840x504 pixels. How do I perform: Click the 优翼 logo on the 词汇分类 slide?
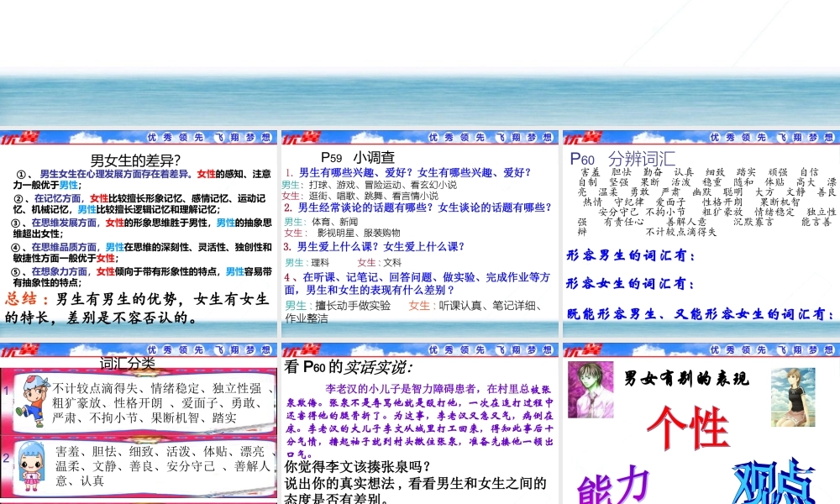point(20,352)
